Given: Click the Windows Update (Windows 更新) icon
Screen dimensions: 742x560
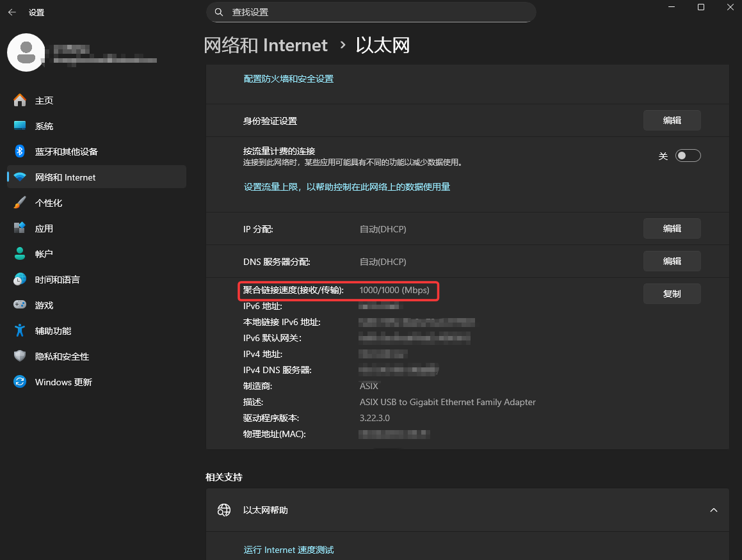Looking at the screenshot, I should [x=20, y=382].
